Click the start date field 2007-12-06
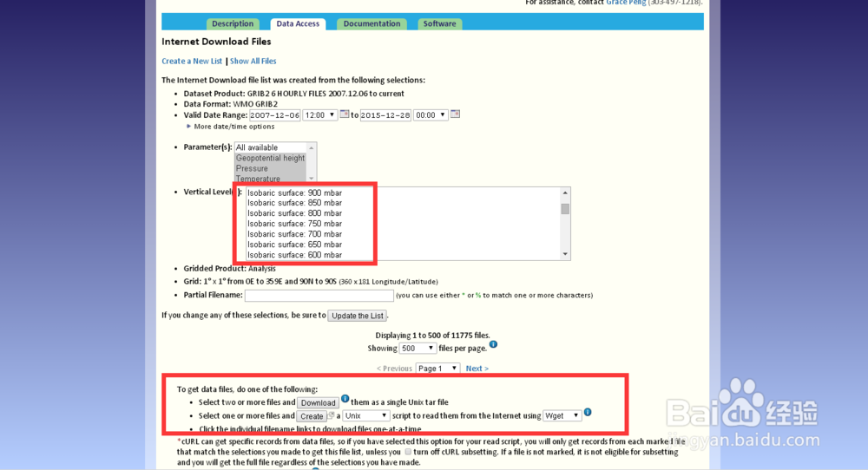This screenshot has height=470, width=868. (x=274, y=115)
